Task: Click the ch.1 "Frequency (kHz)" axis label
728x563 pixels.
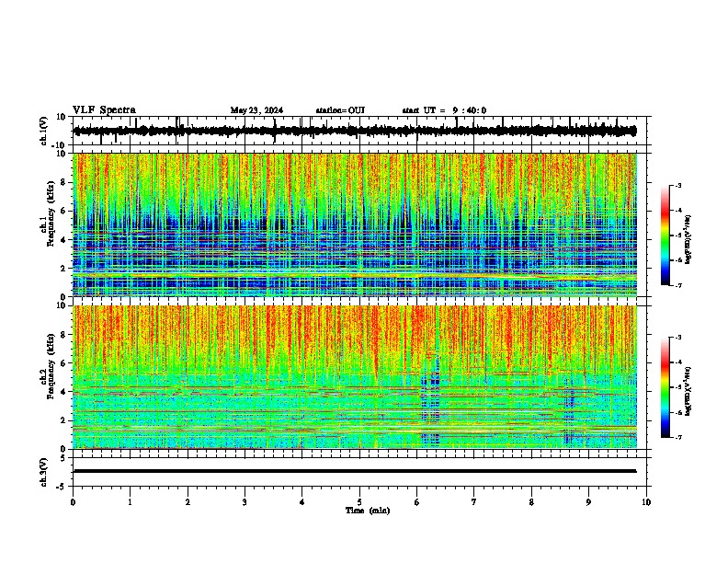Action: (x=51, y=214)
